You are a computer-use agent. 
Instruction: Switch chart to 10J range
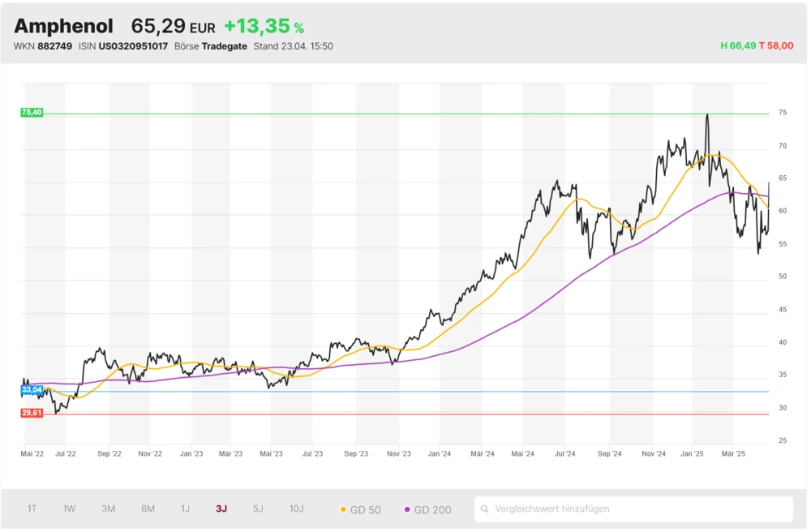pos(296,508)
